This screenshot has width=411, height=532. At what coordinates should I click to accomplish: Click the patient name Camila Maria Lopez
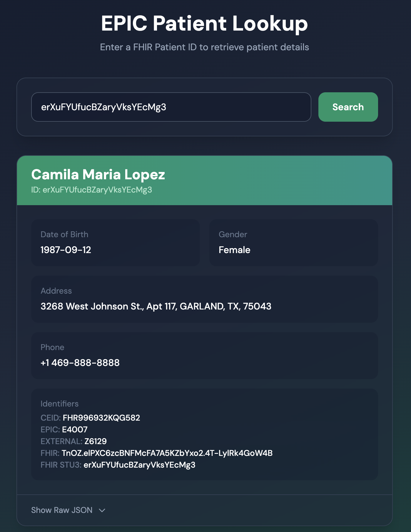(98, 174)
